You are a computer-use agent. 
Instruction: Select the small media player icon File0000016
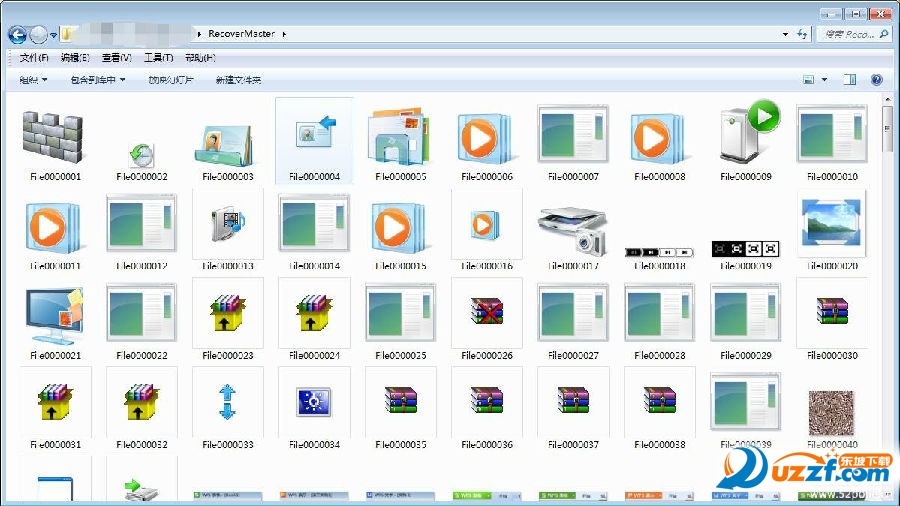(486, 225)
